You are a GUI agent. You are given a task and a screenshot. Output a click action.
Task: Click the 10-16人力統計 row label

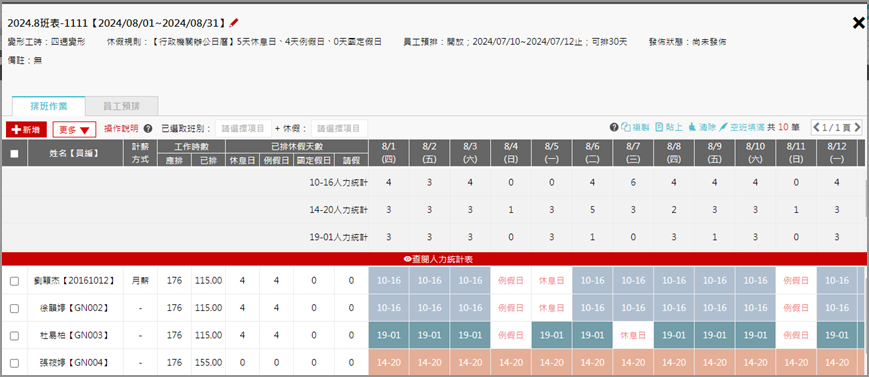point(339,182)
